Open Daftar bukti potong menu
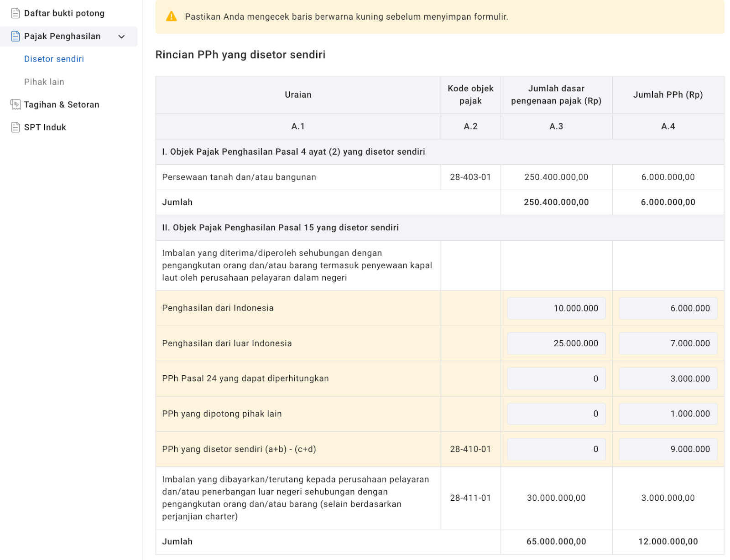The height and width of the screenshot is (560, 730). pyautogui.click(x=64, y=13)
